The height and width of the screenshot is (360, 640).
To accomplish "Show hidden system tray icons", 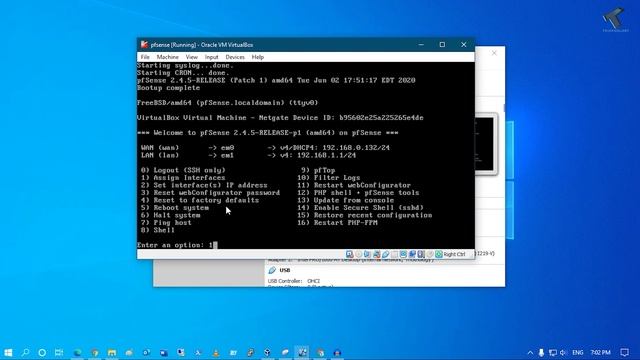I will pos(530,352).
